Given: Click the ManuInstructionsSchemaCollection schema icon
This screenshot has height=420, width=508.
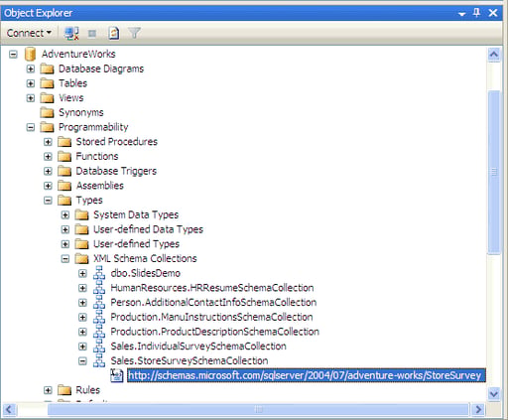Looking at the screenshot, I should [x=99, y=317].
